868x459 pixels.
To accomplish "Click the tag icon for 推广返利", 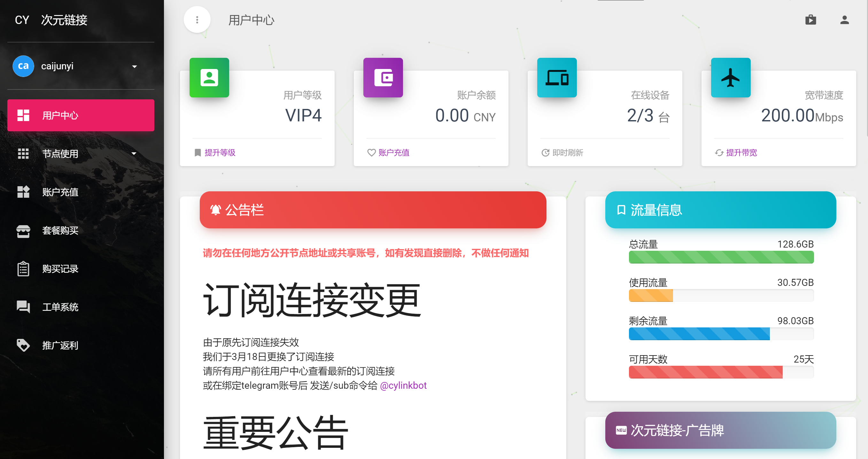I will click(23, 345).
